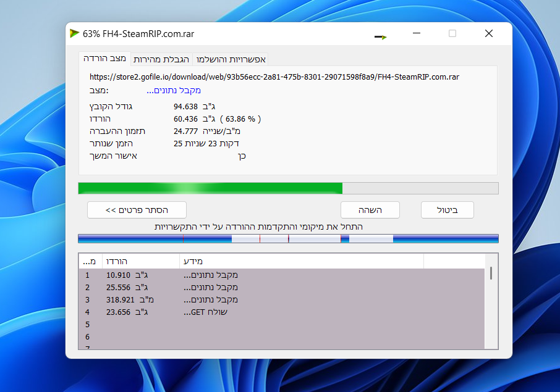
Task: Minimize the download window
Action: click(x=417, y=33)
